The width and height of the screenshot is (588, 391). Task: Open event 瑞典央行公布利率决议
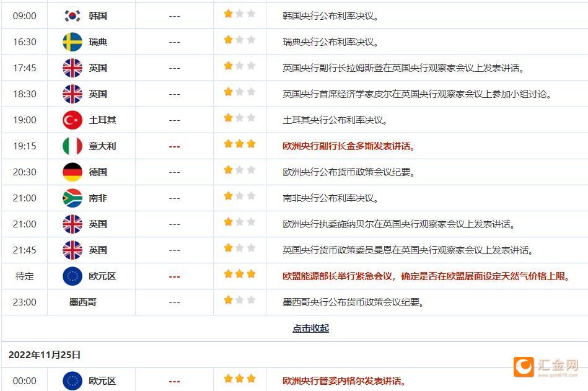(x=330, y=42)
